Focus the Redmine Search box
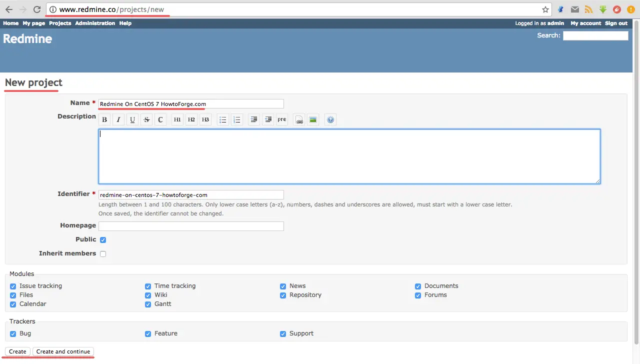The width and height of the screenshot is (640, 364). click(595, 35)
